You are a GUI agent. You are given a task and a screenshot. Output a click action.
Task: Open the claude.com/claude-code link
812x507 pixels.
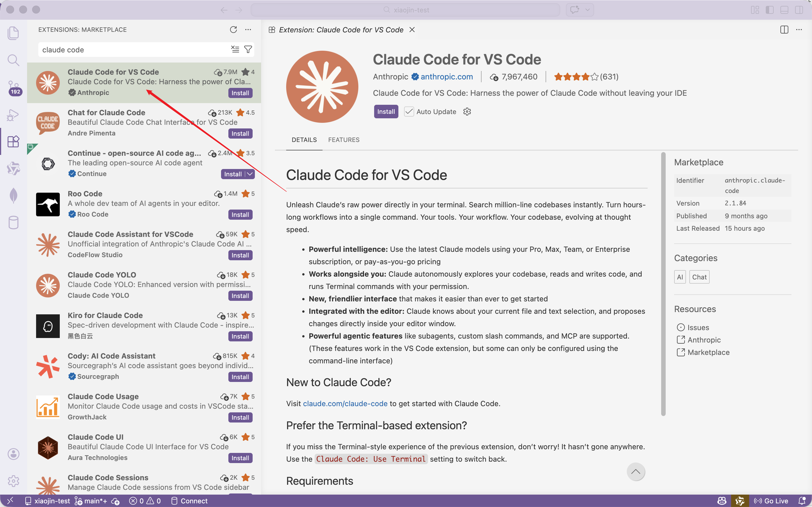(345, 403)
